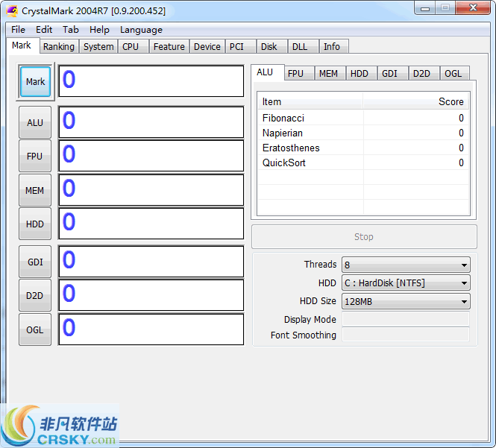This screenshot has height=448, width=496.
Task: Open the Tab menu
Action: (71, 30)
